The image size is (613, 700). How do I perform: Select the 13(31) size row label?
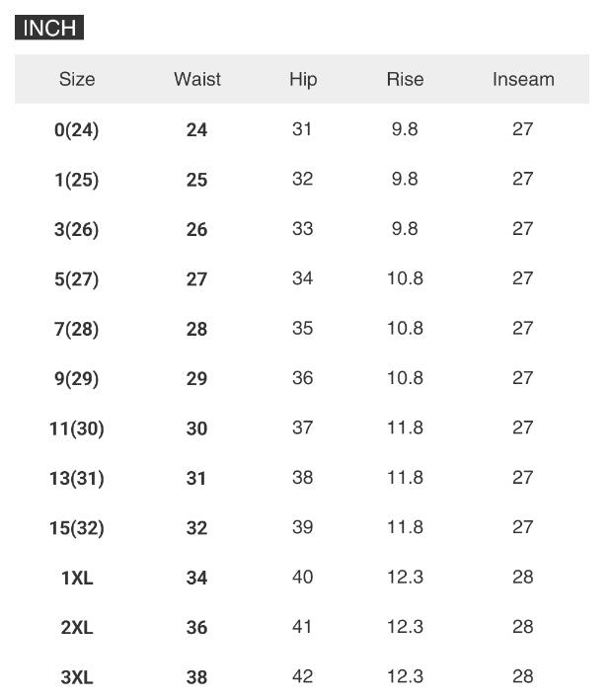77,478
